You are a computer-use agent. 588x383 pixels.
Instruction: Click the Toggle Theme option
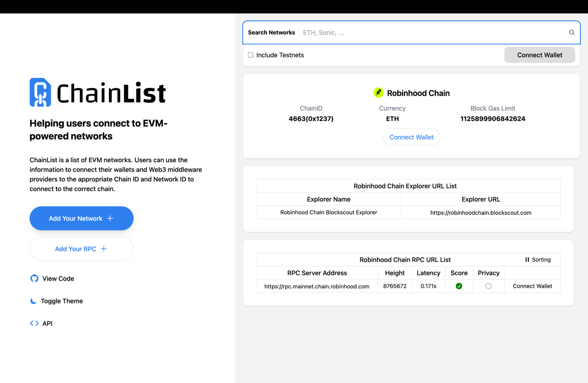57,301
